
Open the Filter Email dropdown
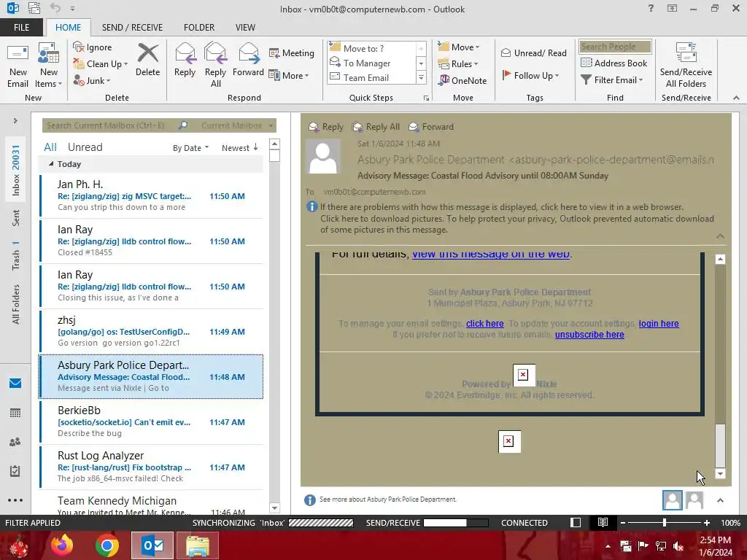[612, 80]
